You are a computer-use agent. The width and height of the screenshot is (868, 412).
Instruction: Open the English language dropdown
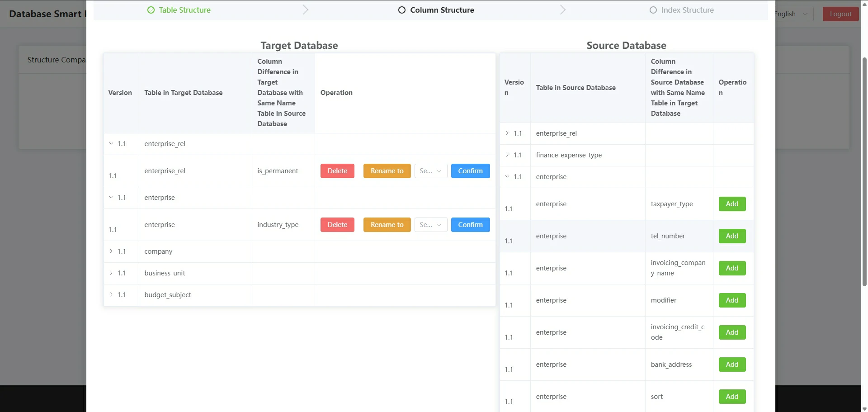tap(793, 14)
